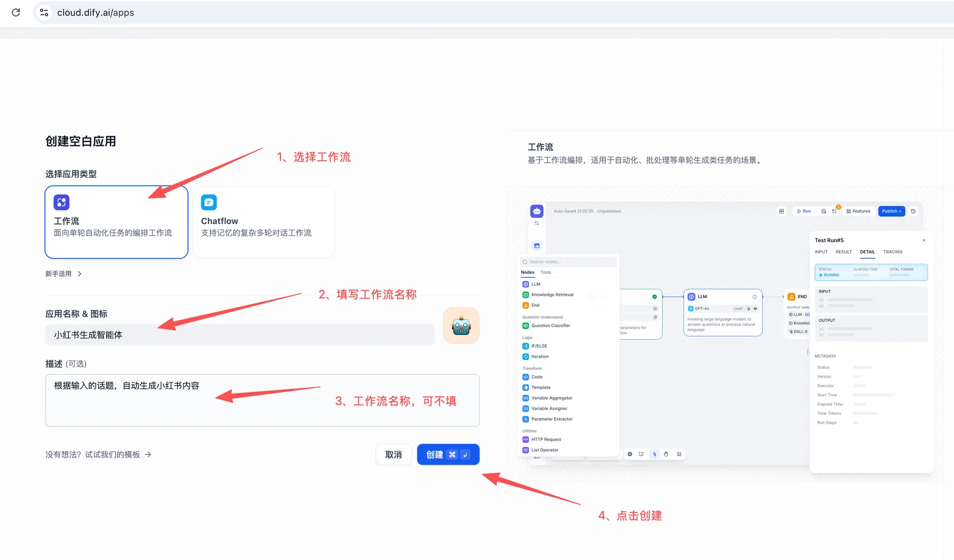Click the hand pan tool in preview toolbar

[x=666, y=454]
